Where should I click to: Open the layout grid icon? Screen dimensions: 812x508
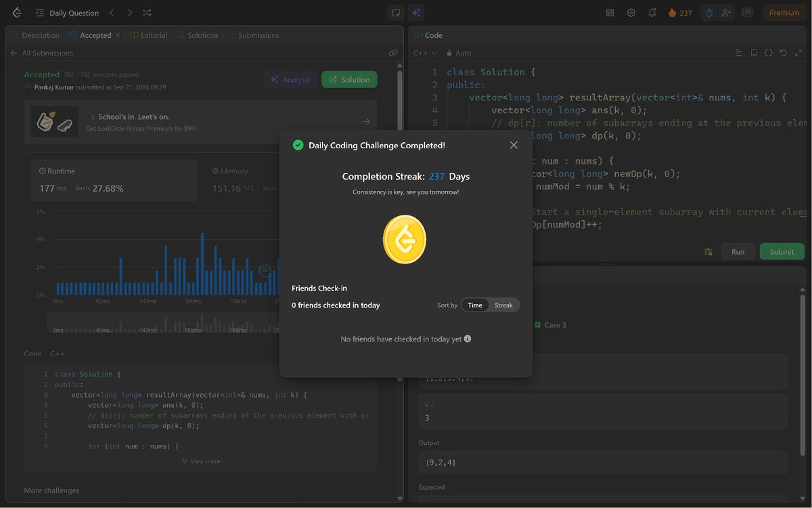(610, 13)
